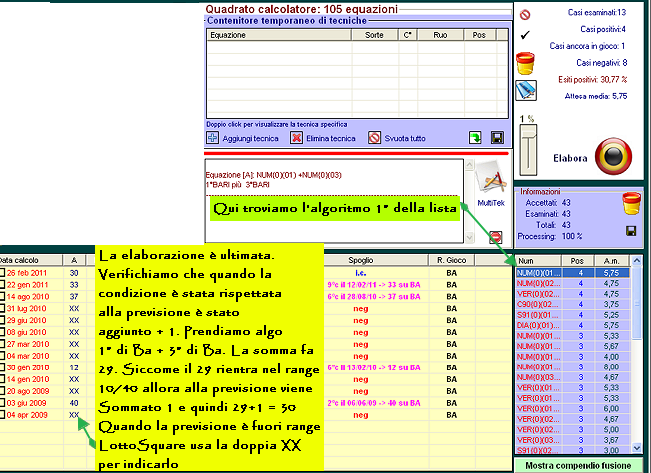Click the up arrow of the equation box scrollbar
Viewport: 651px width, 473px height.
point(469,165)
